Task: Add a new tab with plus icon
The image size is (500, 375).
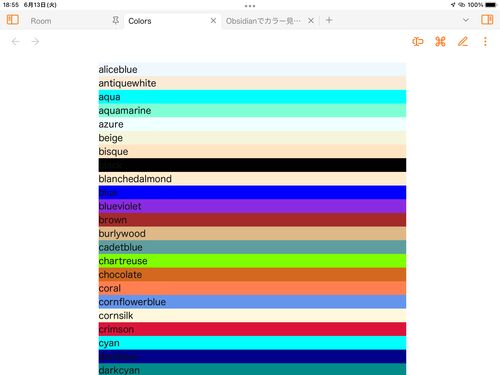Action: [x=329, y=20]
